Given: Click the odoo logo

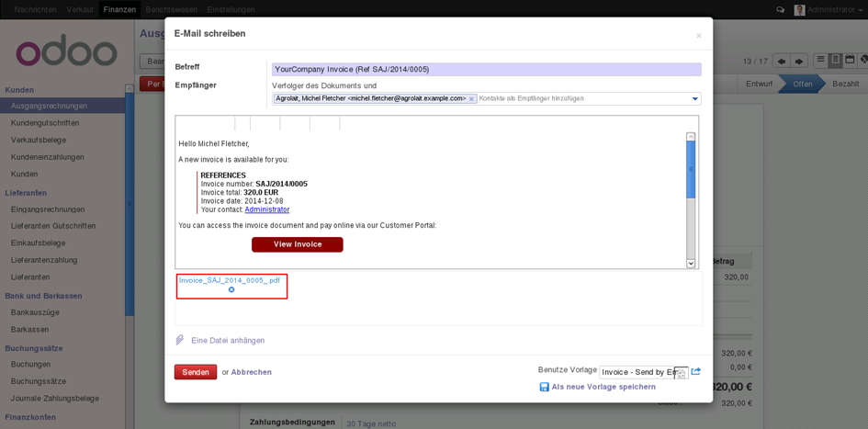Looking at the screenshot, I should [66, 52].
